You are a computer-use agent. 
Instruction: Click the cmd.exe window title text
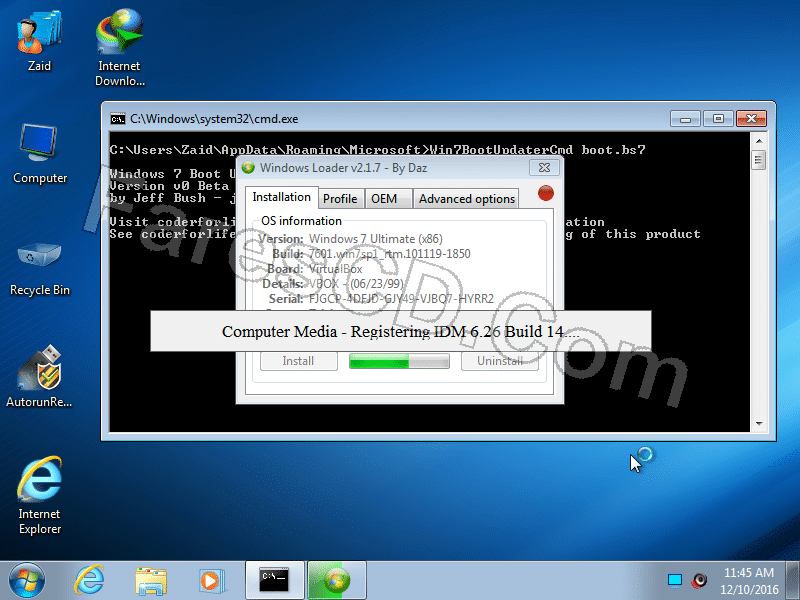click(x=214, y=119)
